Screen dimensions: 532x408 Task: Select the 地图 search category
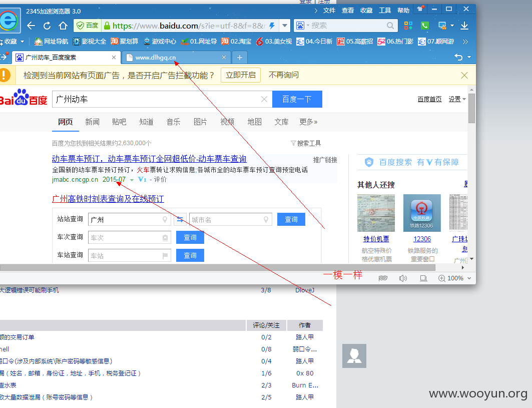pos(254,122)
